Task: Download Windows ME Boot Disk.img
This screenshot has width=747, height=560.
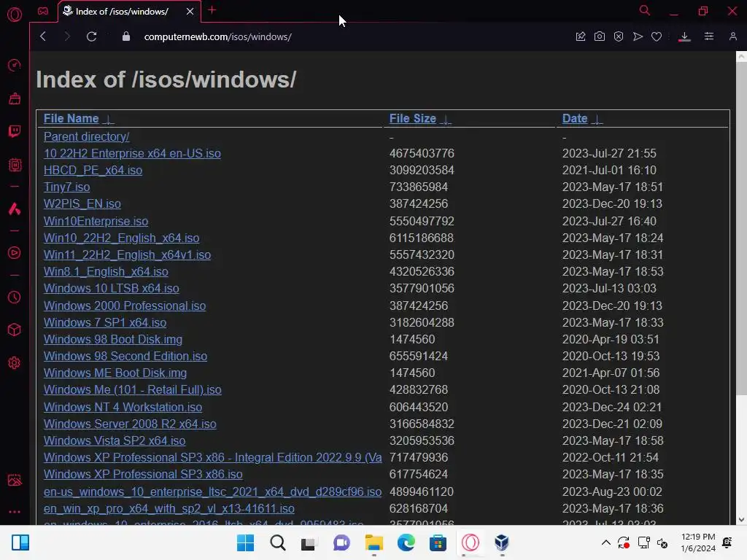Action: [115, 373]
